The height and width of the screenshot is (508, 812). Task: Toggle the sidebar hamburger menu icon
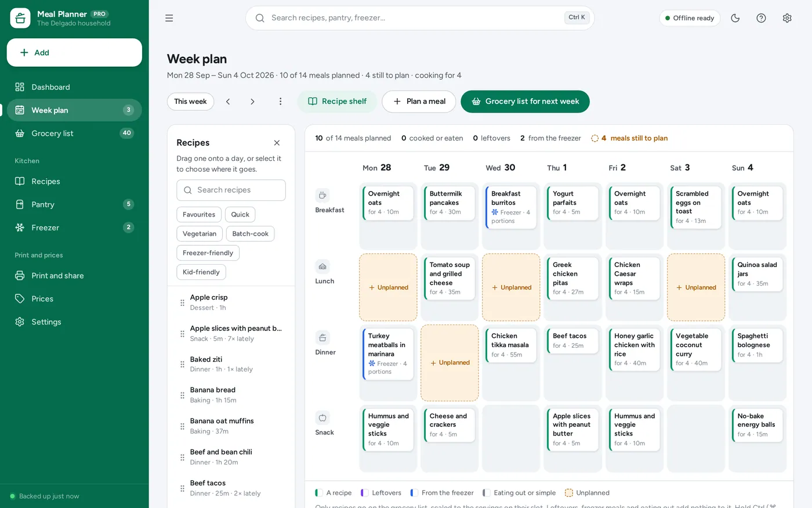pos(169,18)
